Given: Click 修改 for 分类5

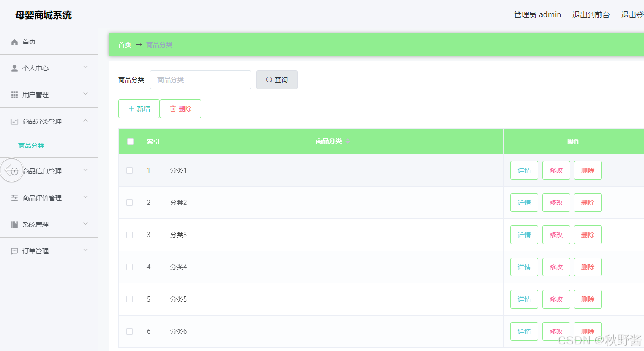Looking at the screenshot, I should (556, 299).
